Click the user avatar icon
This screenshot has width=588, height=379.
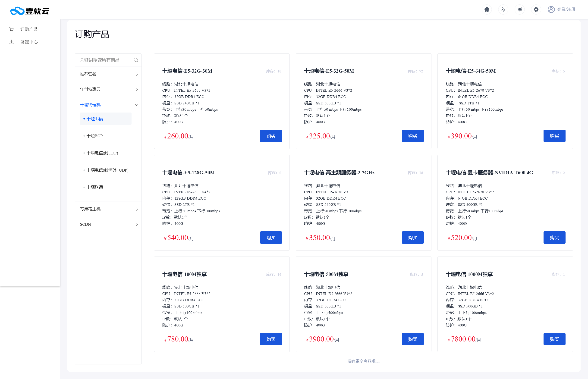point(551,9)
